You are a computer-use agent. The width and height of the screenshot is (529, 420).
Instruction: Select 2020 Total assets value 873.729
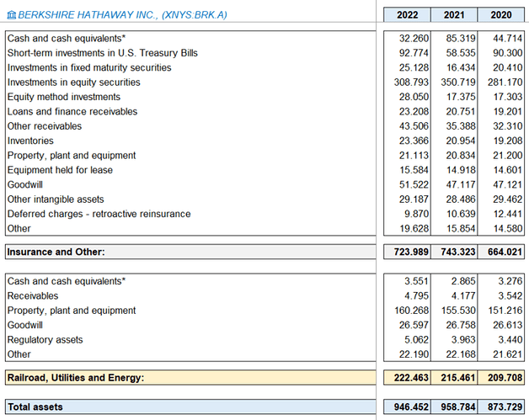click(505, 407)
